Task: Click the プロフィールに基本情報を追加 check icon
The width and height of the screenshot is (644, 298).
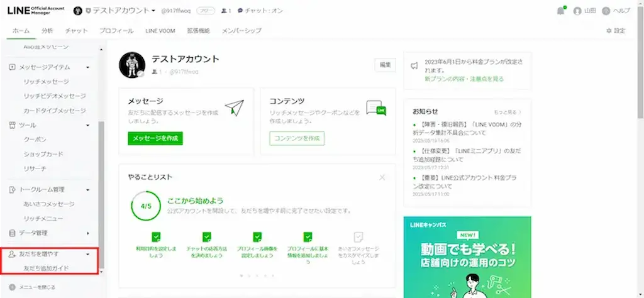Action: [x=308, y=237]
